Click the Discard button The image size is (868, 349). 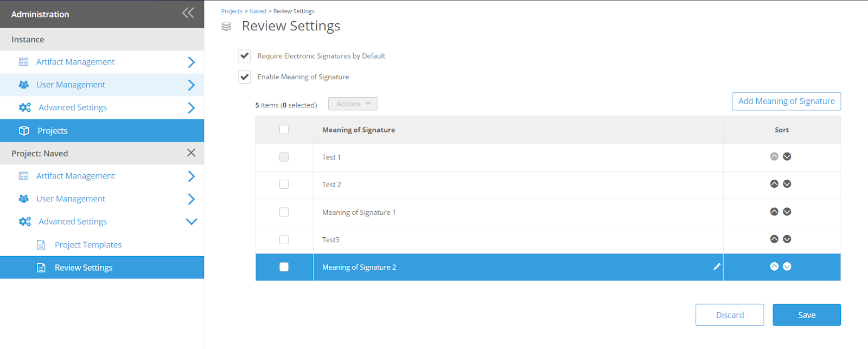730,315
